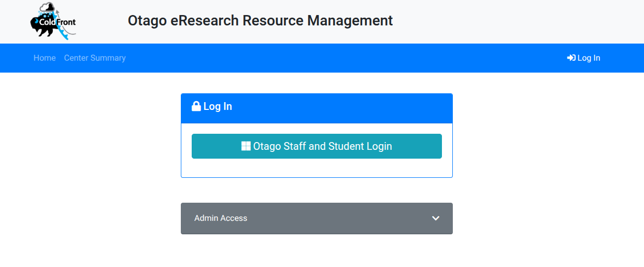Expand the Admin Access panel
This screenshot has width=644, height=267.
[x=317, y=218]
